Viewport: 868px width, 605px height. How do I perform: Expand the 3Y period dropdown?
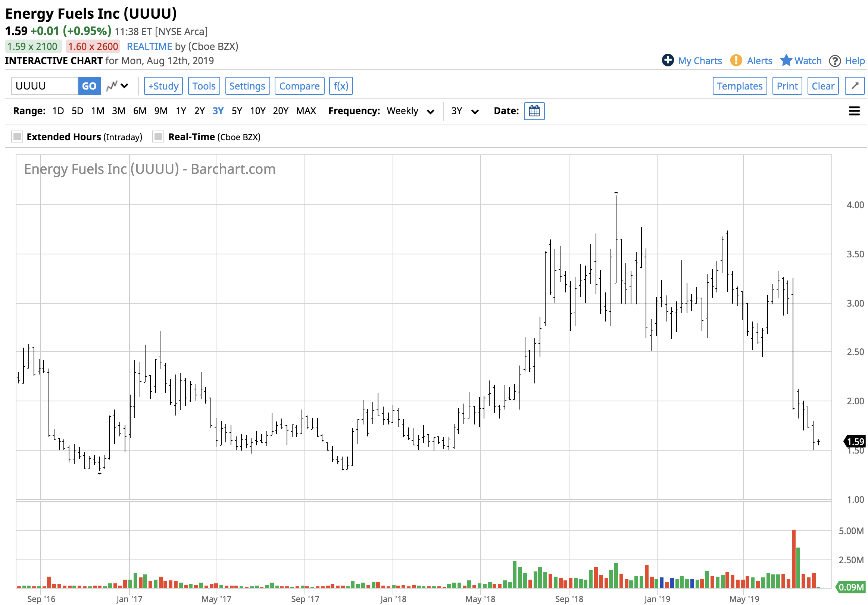465,111
